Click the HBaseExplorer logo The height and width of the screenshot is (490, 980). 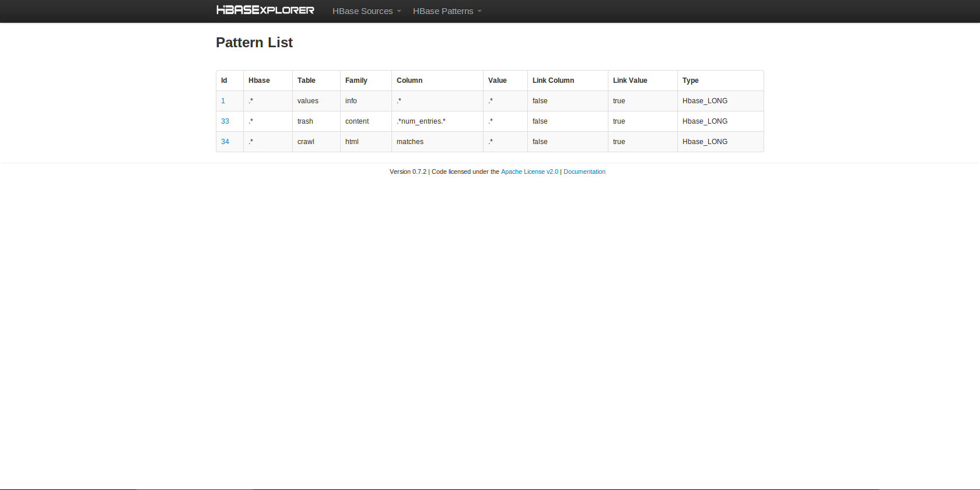(x=265, y=10)
